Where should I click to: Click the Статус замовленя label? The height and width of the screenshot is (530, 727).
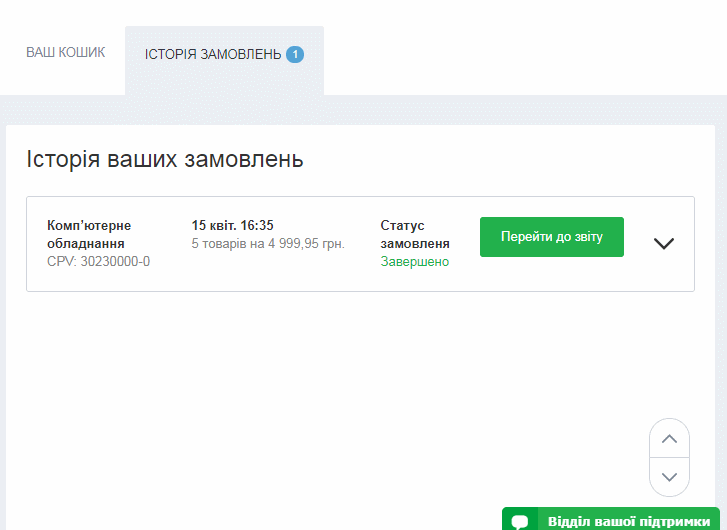pos(414,234)
